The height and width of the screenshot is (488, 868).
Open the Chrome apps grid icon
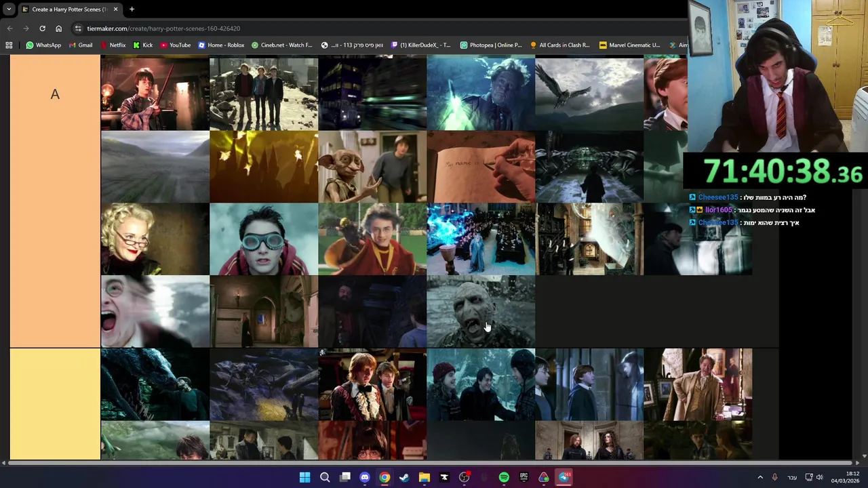(x=9, y=45)
